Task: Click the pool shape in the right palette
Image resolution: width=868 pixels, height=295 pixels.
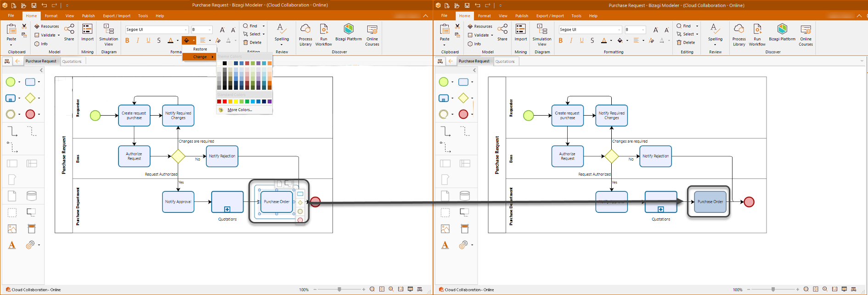Action: 445,163
